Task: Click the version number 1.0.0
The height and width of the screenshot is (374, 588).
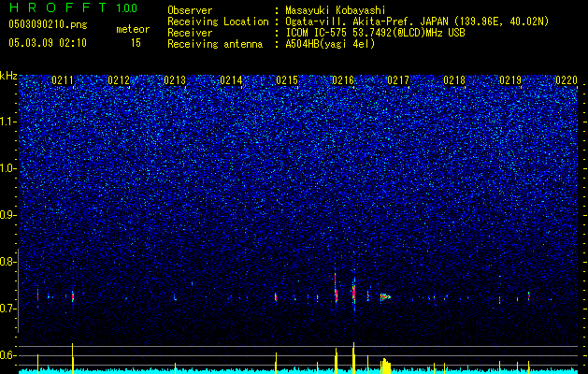Action: pyautogui.click(x=127, y=7)
